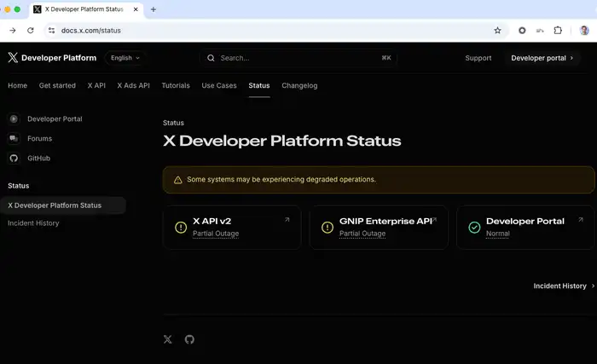Click the X logo next to Developer Platform
597x364 pixels.
click(13, 57)
